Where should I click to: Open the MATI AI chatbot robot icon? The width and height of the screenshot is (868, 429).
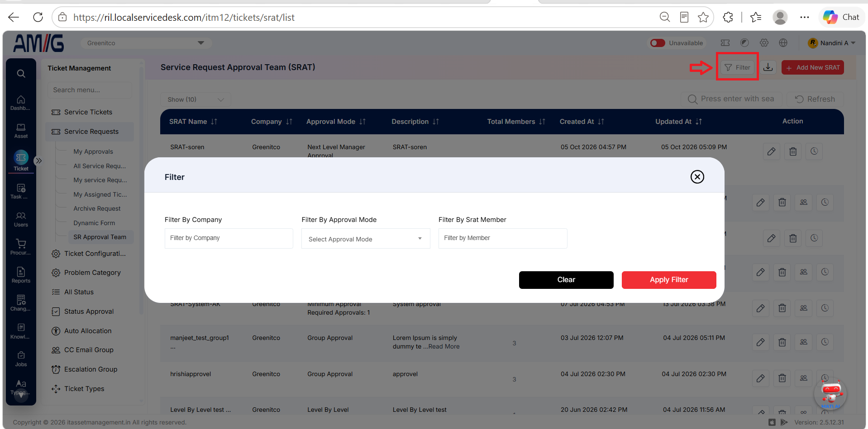(831, 394)
